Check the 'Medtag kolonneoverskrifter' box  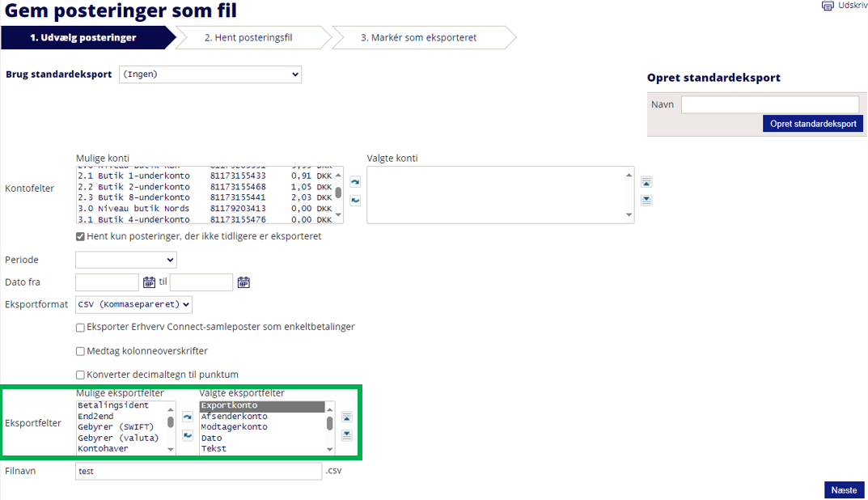tap(80, 352)
